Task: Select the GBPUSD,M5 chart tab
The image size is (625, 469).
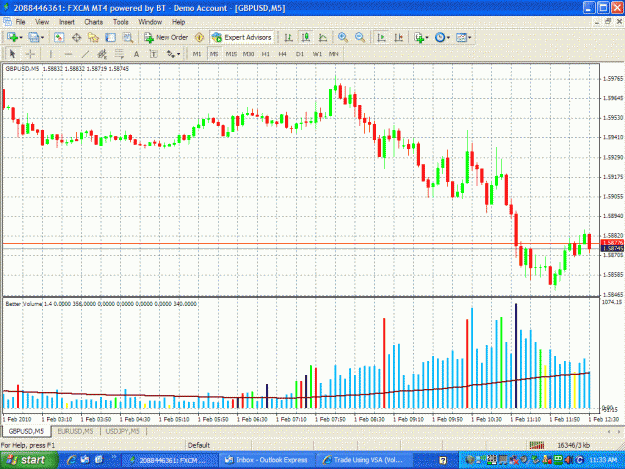Action: (26, 431)
